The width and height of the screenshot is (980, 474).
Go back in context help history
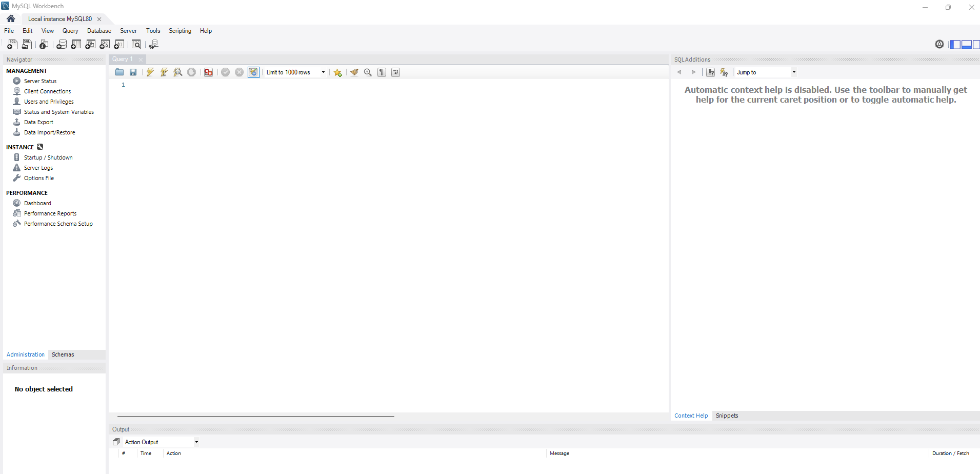pyautogui.click(x=679, y=72)
